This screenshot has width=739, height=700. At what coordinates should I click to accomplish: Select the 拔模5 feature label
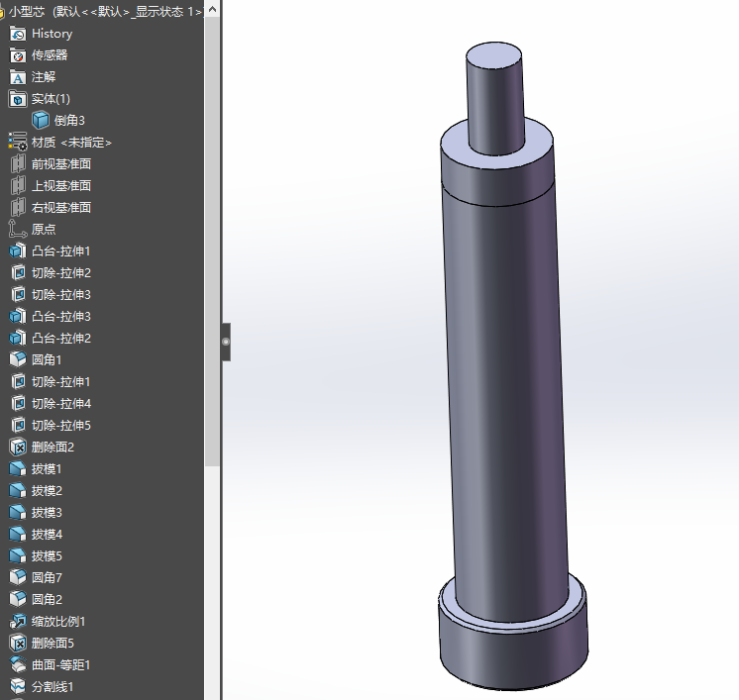[x=47, y=555]
